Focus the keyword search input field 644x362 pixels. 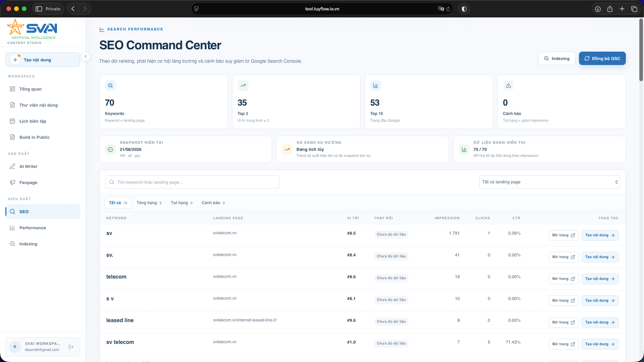[x=192, y=182]
